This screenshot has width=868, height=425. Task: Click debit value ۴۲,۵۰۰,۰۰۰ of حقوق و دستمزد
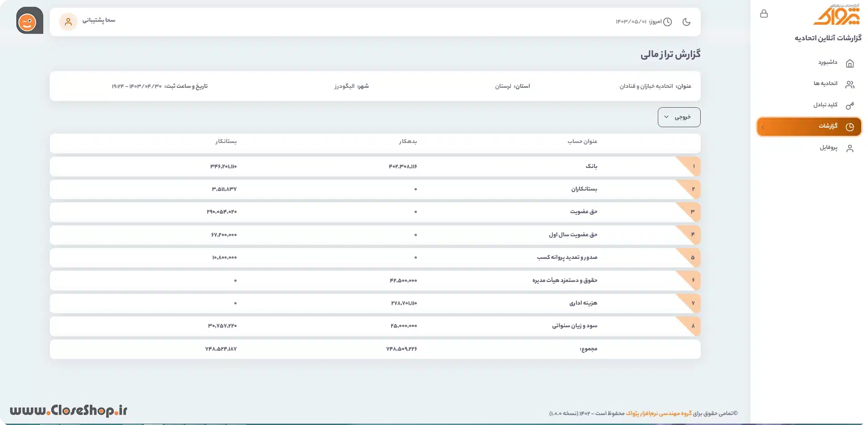coord(403,281)
